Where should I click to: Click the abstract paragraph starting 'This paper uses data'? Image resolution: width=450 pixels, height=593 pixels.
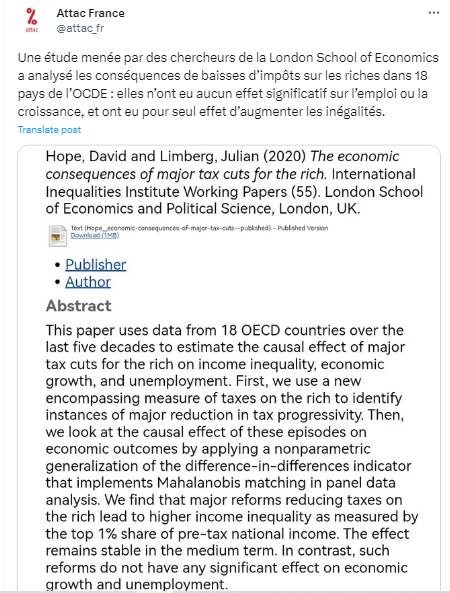(232, 457)
